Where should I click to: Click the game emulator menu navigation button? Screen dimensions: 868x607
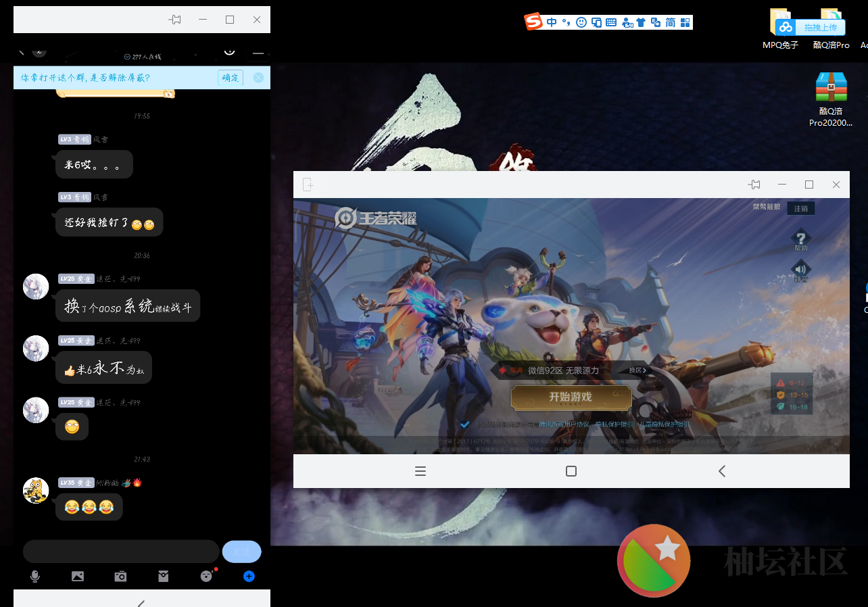pos(420,471)
